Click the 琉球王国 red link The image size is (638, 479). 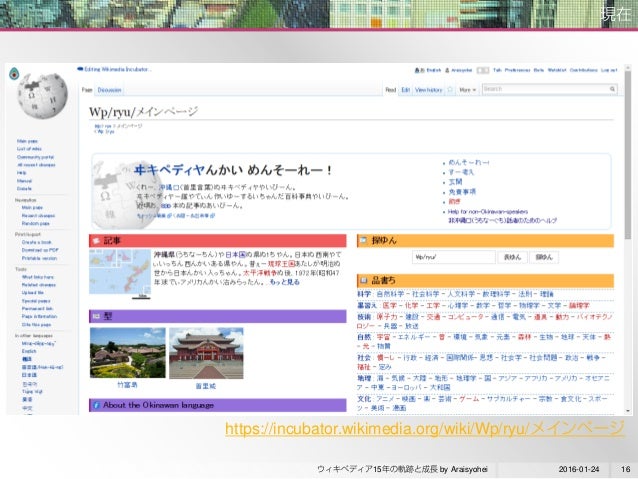pos(281,264)
